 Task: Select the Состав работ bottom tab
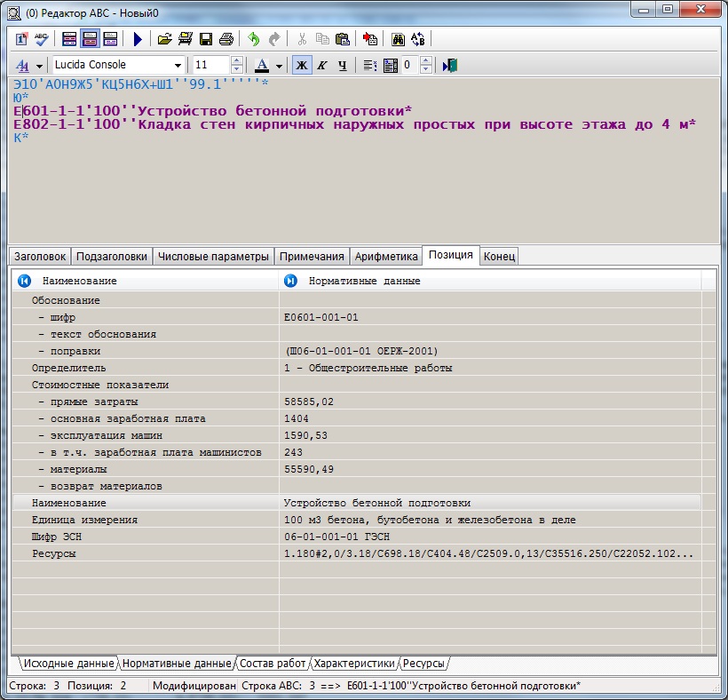coord(273,664)
